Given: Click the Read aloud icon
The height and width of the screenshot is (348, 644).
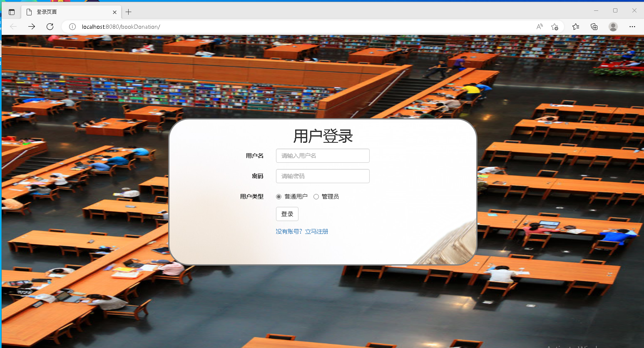Looking at the screenshot, I should coord(540,27).
